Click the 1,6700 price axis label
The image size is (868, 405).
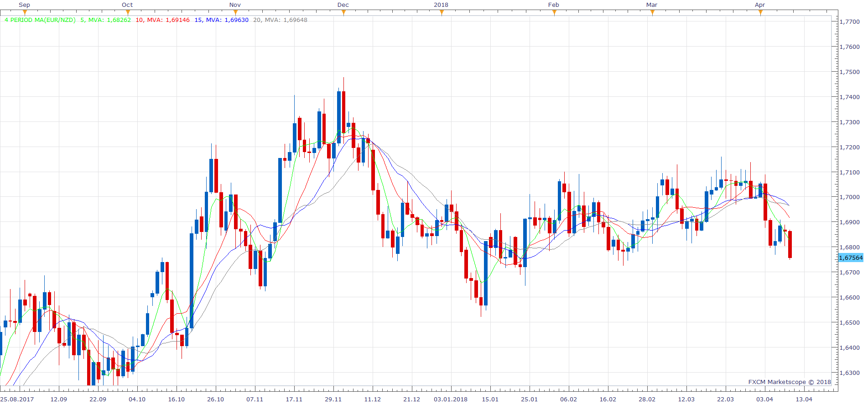click(x=849, y=272)
